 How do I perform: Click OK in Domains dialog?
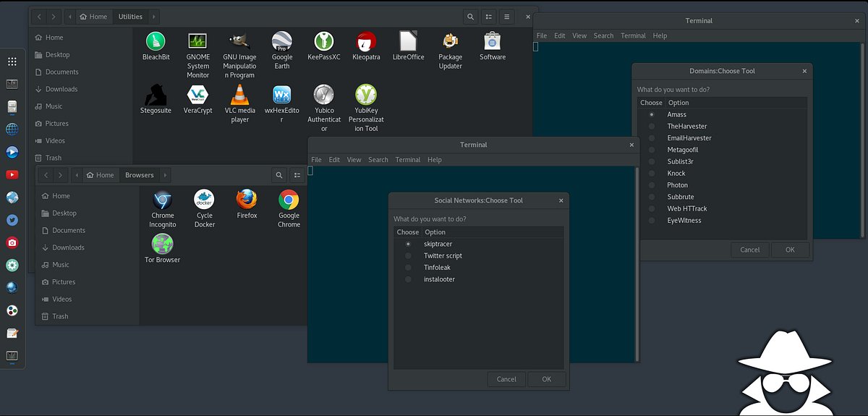pyautogui.click(x=790, y=250)
